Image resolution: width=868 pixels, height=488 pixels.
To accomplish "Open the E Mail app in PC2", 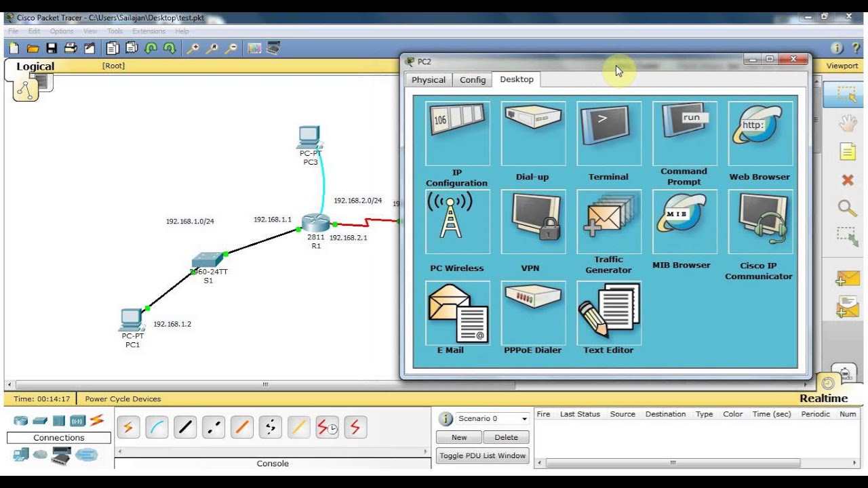I will tap(458, 312).
